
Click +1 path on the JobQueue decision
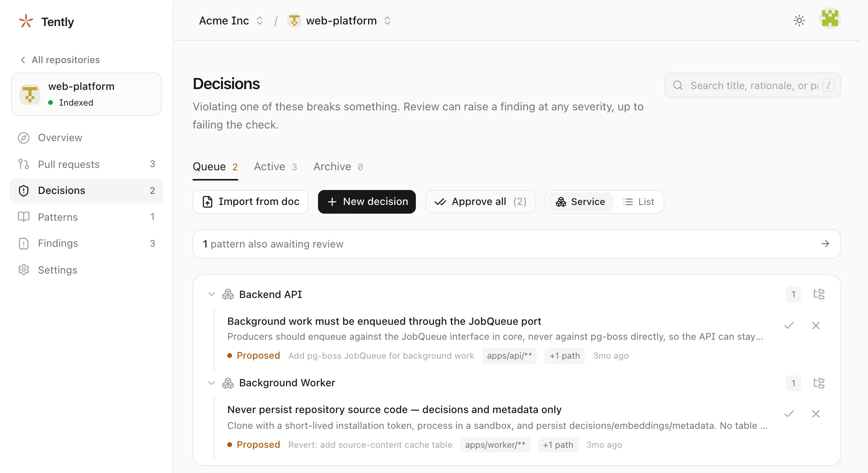tap(565, 356)
